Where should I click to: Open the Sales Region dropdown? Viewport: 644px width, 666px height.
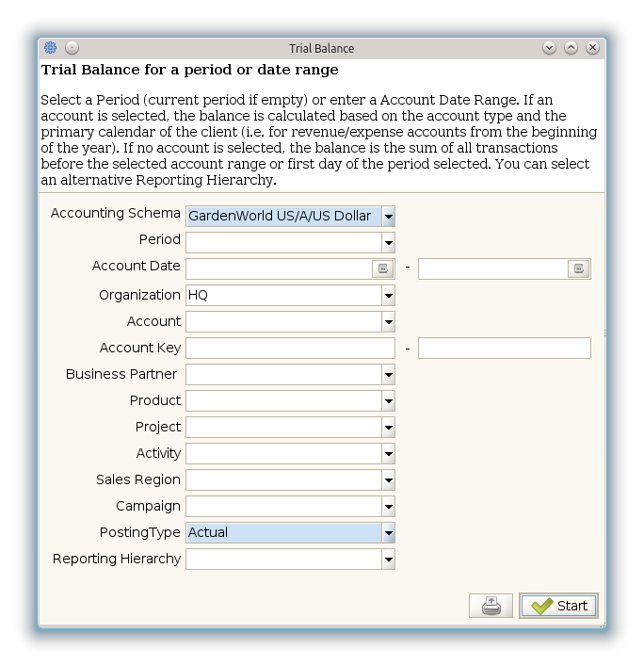click(388, 480)
